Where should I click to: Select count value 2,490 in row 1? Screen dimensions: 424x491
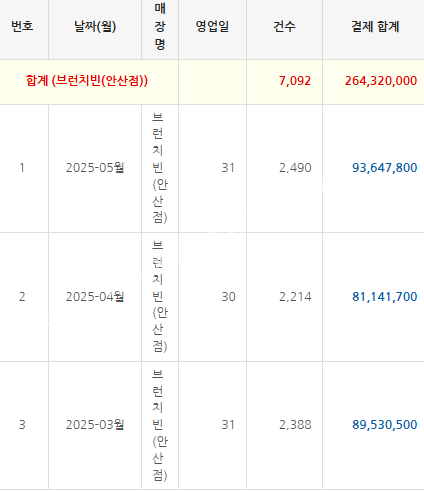coord(295,168)
